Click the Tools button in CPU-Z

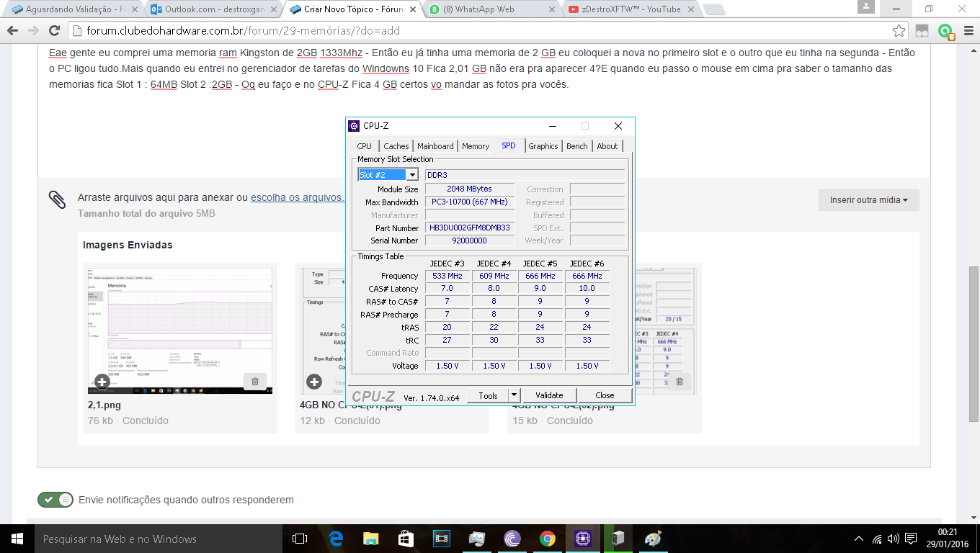[488, 395]
